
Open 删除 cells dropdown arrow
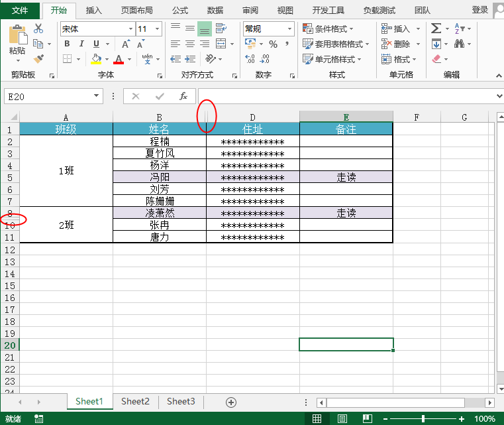pos(418,44)
